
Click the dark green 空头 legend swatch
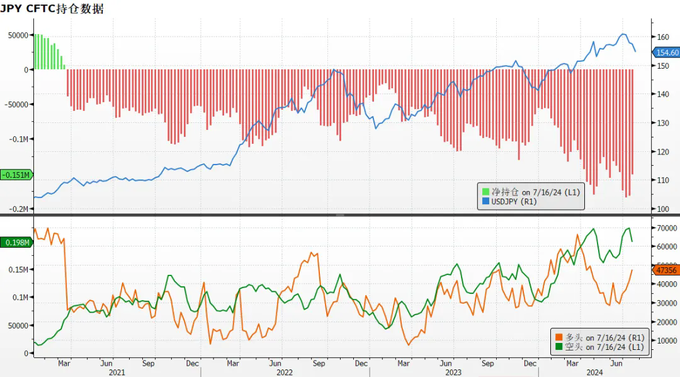(x=559, y=347)
